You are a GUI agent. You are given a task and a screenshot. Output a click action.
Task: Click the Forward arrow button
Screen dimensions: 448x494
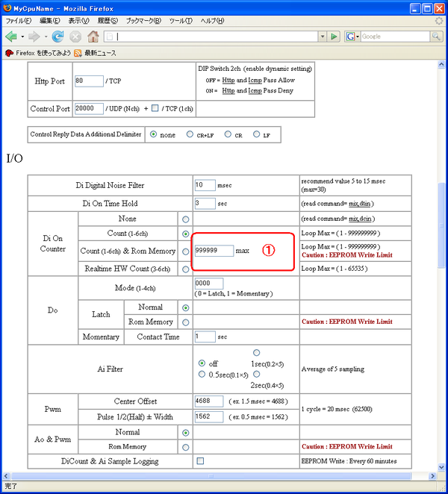tap(34, 37)
